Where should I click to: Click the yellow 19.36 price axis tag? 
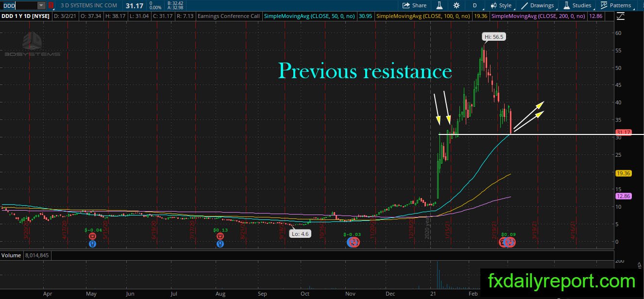click(623, 173)
